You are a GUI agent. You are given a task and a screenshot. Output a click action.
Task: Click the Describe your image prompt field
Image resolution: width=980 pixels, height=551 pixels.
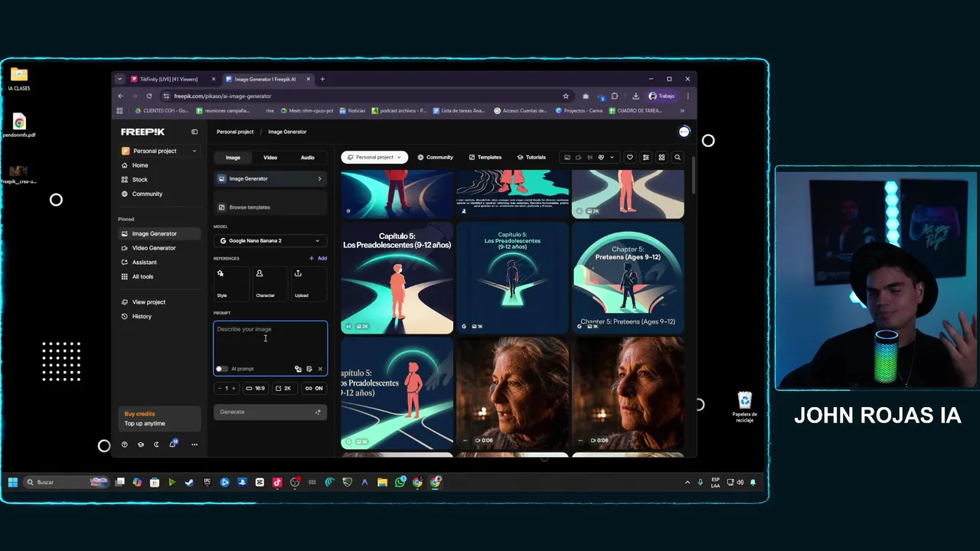[270, 341]
